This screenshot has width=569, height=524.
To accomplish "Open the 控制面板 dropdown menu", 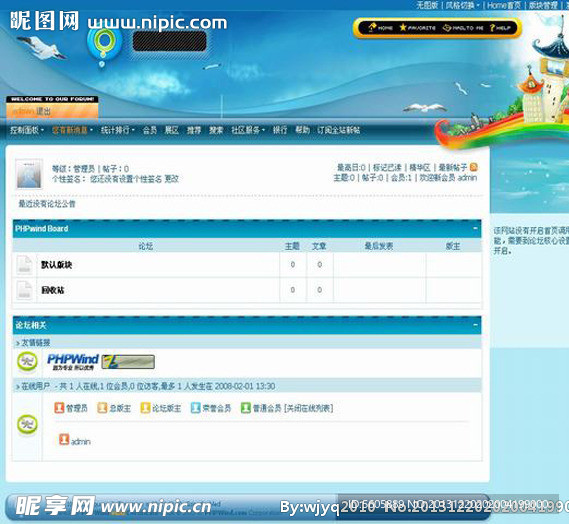I will click(26, 130).
